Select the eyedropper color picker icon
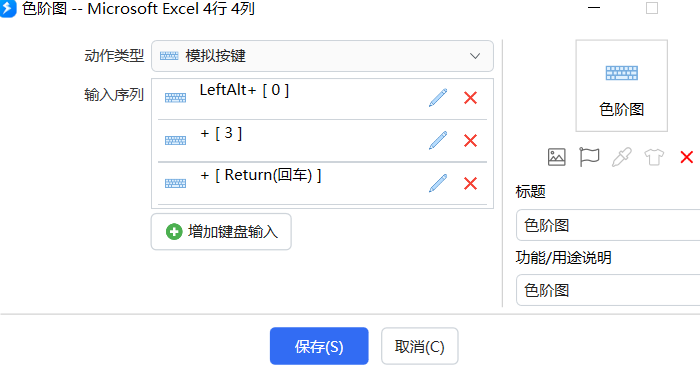The height and width of the screenshot is (372, 700). 621,157
